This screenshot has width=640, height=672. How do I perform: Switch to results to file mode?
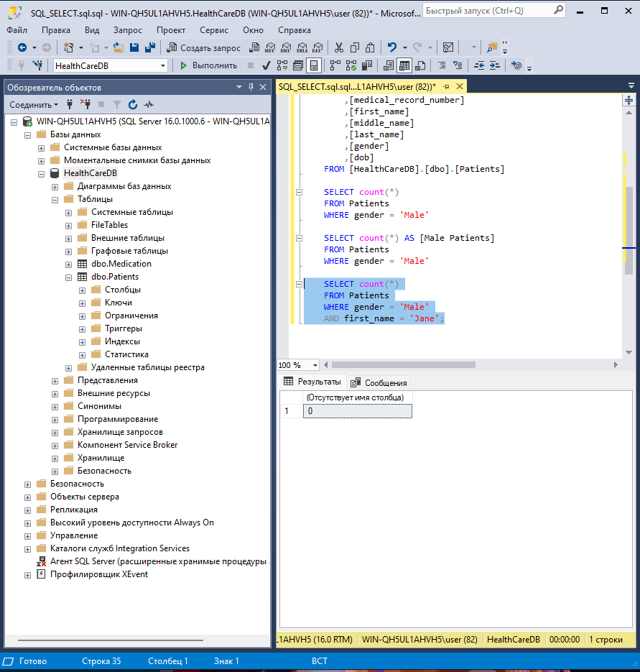pos(420,65)
